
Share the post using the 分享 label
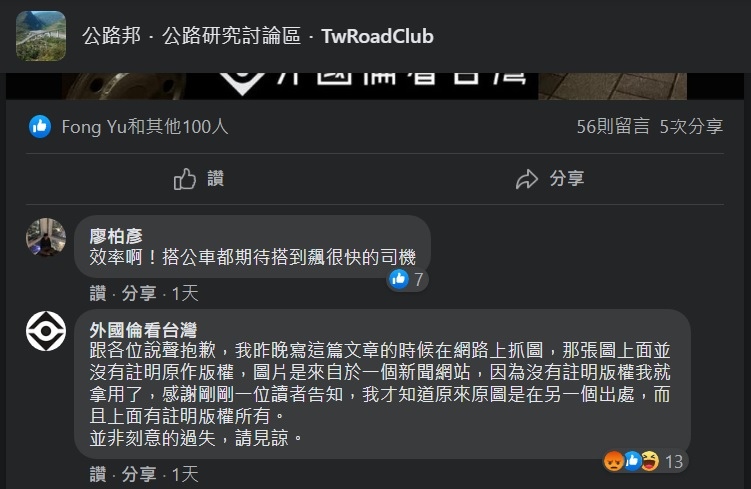point(567,179)
